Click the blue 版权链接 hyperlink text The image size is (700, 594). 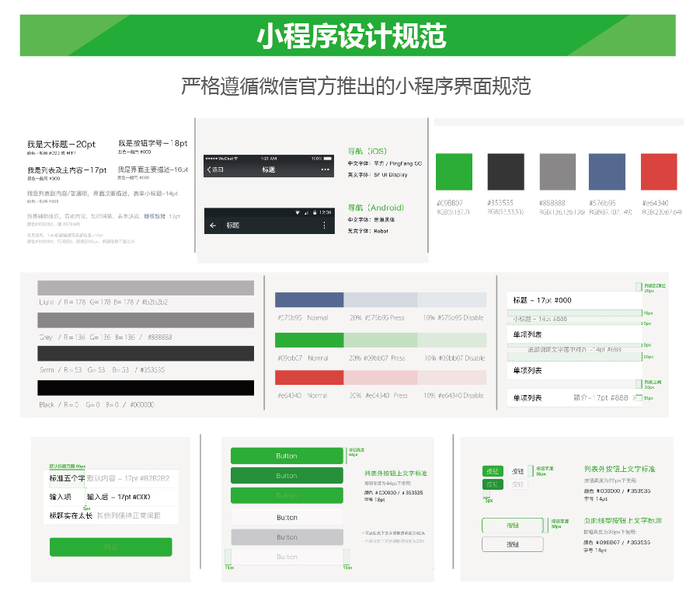click(x=155, y=216)
